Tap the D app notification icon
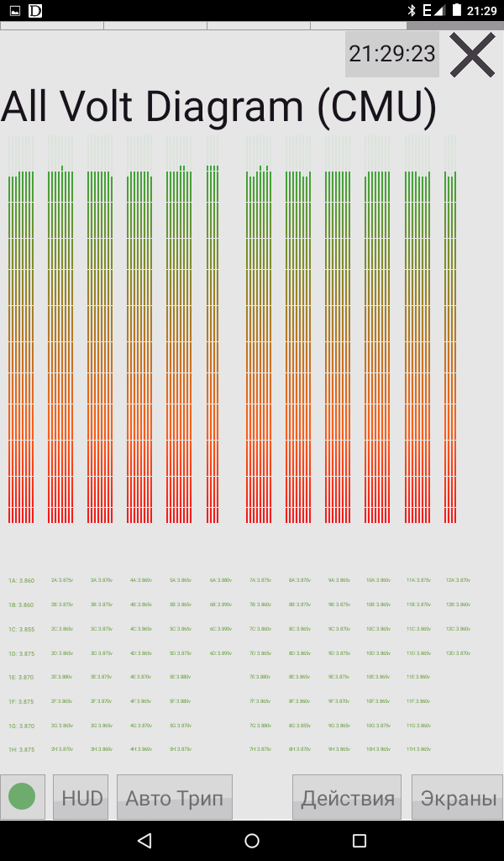 click(x=35, y=10)
